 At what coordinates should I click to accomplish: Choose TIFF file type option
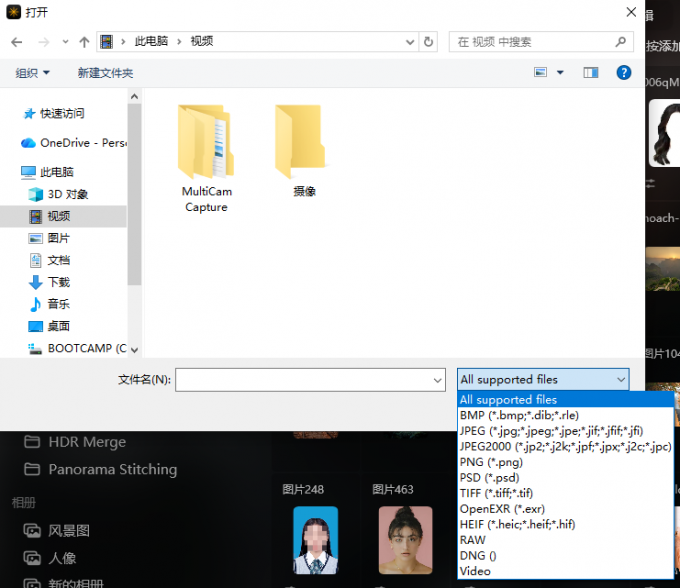point(566,493)
